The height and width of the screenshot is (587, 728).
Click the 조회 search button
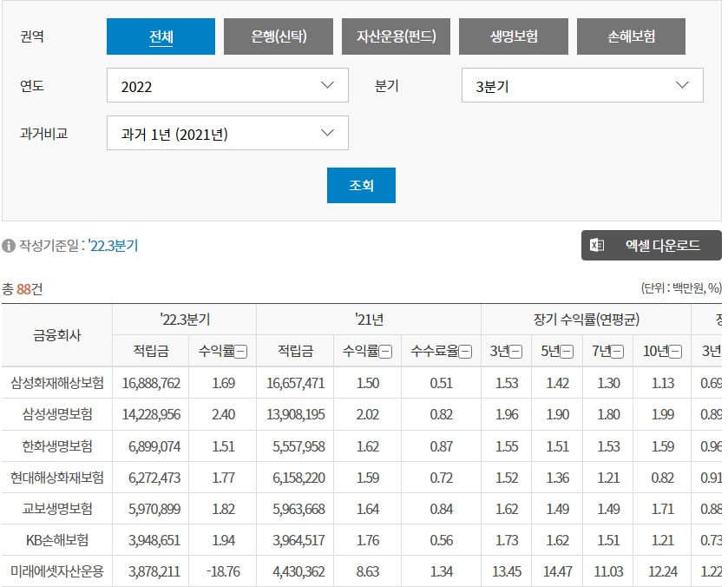(361, 186)
